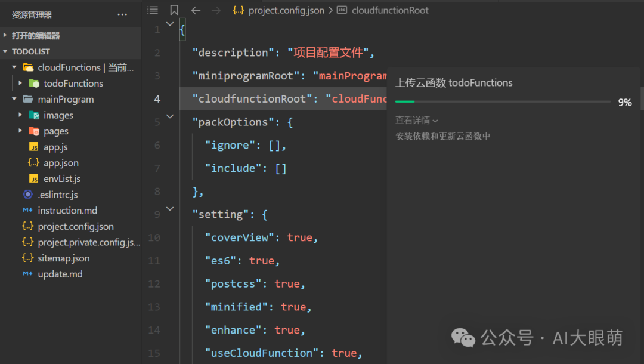Click the upload progress bar
This screenshot has width=644, height=364.
click(502, 102)
